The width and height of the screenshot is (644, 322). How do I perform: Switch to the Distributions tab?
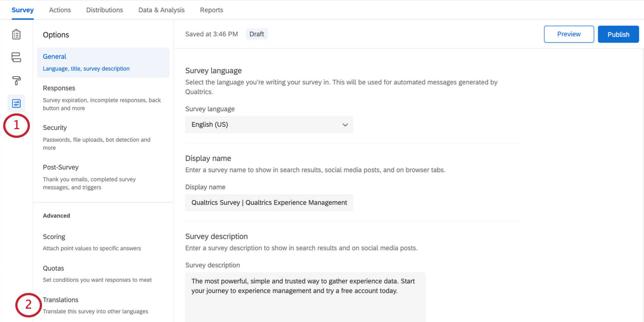tap(105, 10)
